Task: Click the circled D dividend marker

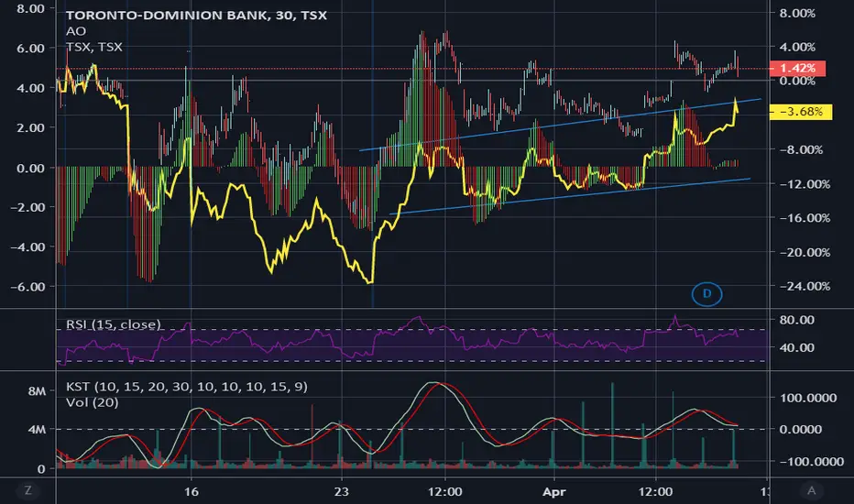Action: pyautogui.click(x=707, y=294)
